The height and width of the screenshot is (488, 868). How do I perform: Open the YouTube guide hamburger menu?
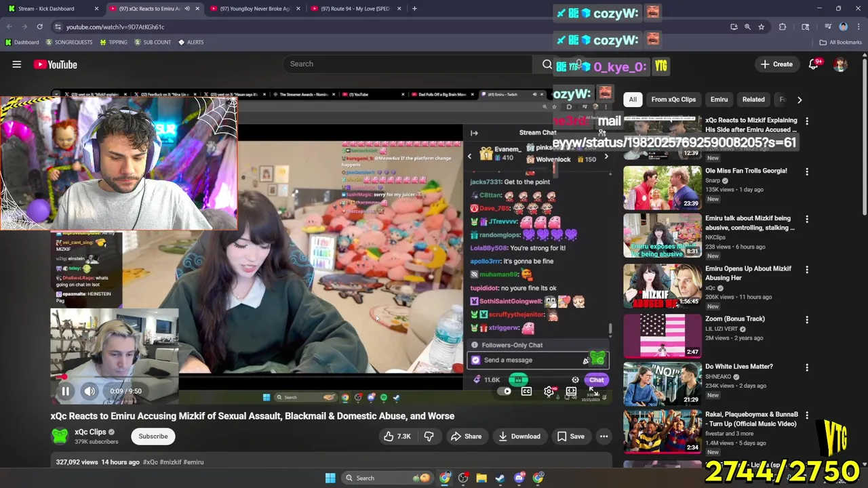click(17, 64)
